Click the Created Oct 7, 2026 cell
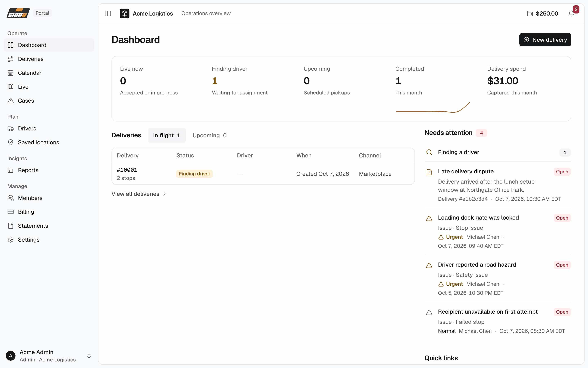Screen dimensions: 588x368 pos(322,174)
